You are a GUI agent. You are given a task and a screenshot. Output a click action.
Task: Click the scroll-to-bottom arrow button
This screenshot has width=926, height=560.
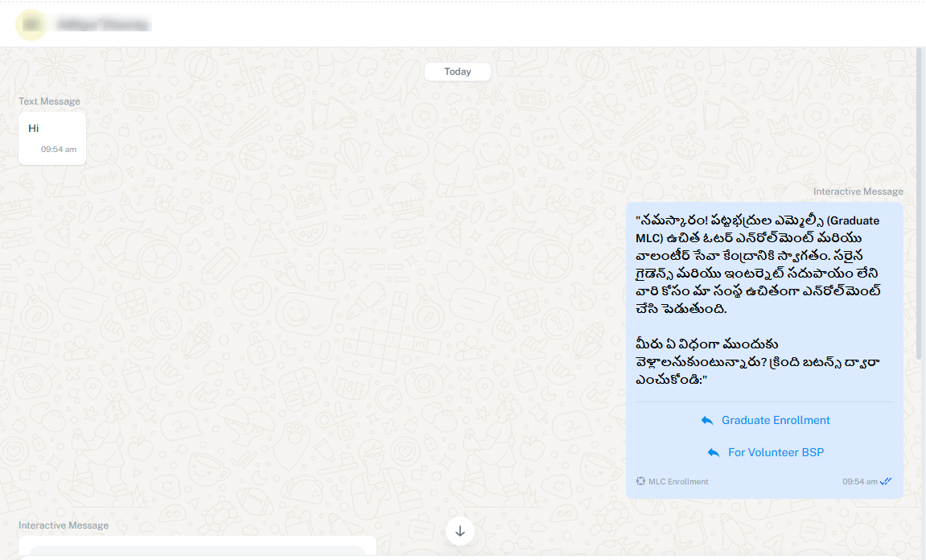click(460, 531)
